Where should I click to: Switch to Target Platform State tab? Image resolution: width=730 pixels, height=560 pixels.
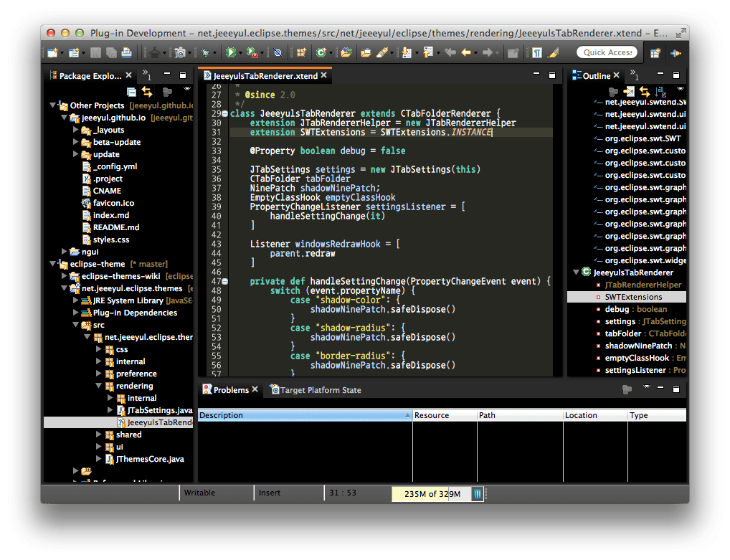click(x=320, y=390)
